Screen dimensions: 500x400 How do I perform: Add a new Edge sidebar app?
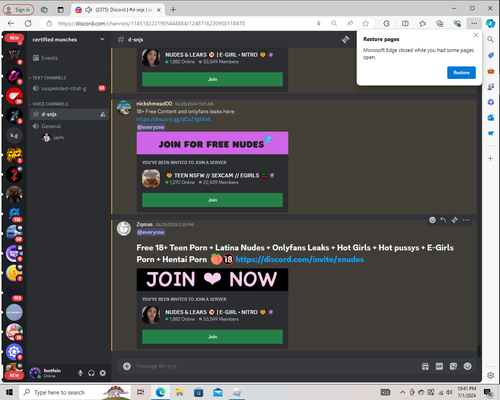coord(490,159)
